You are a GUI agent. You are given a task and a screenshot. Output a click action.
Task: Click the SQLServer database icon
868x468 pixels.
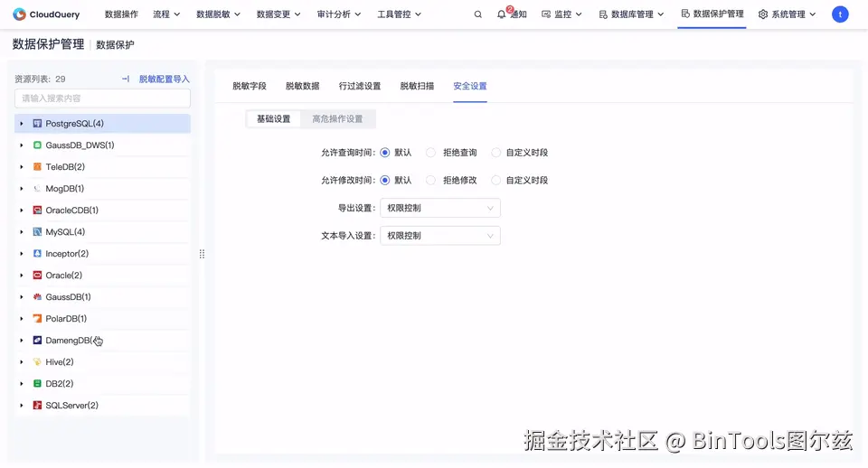37,406
